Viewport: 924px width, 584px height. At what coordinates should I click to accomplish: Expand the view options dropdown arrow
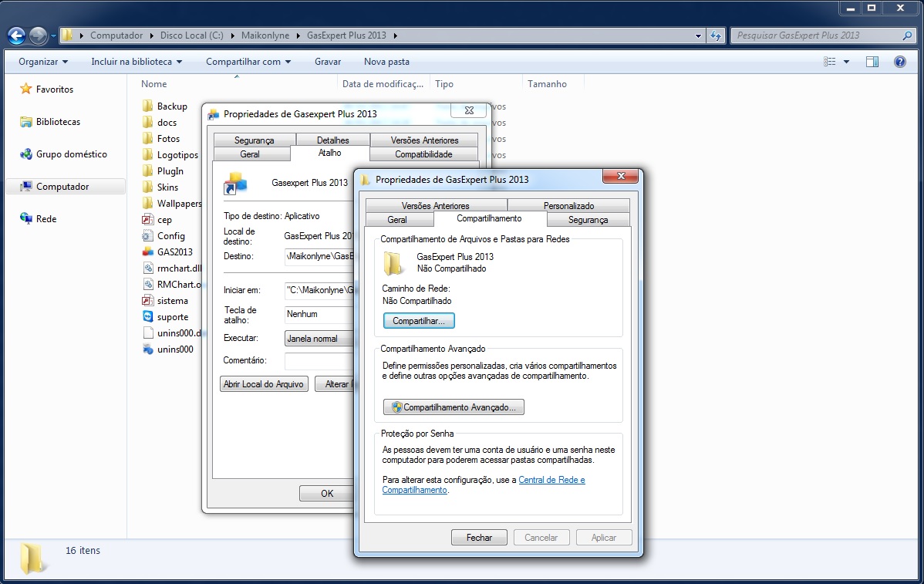(x=846, y=61)
